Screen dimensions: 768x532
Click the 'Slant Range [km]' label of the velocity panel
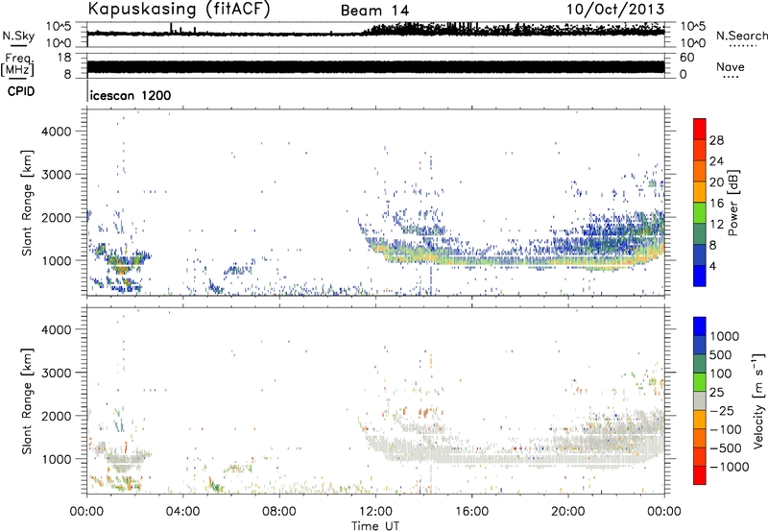pos(27,400)
